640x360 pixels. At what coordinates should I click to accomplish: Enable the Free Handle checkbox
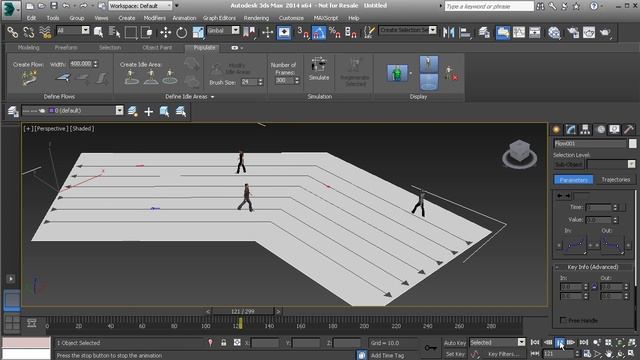[564, 320]
